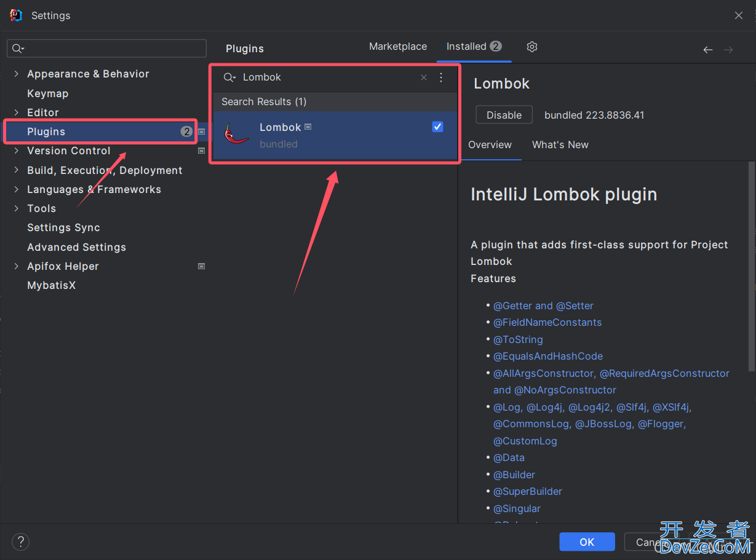Image resolution: width=756 pixels, height=560 pixels.
Task: Click the Lombok chili pepper icon
Action: tap(236, 134)
